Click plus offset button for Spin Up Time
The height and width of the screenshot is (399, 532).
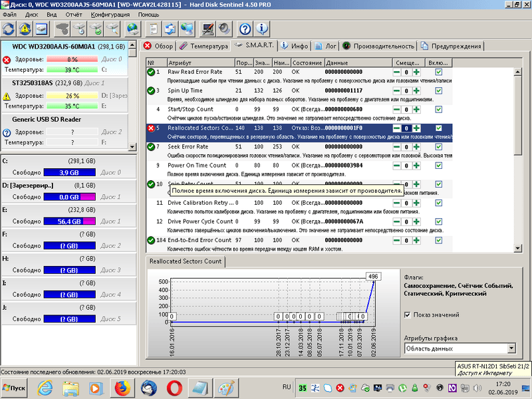coord(416,90)
